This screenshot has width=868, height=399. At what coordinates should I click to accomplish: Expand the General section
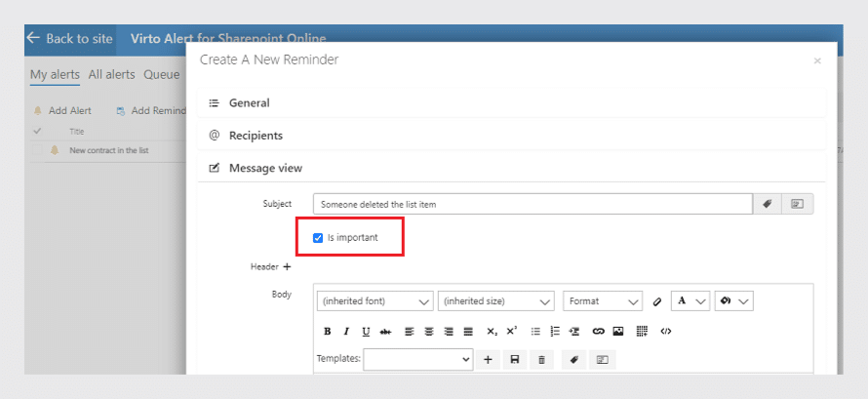click(x=511, y=103)
